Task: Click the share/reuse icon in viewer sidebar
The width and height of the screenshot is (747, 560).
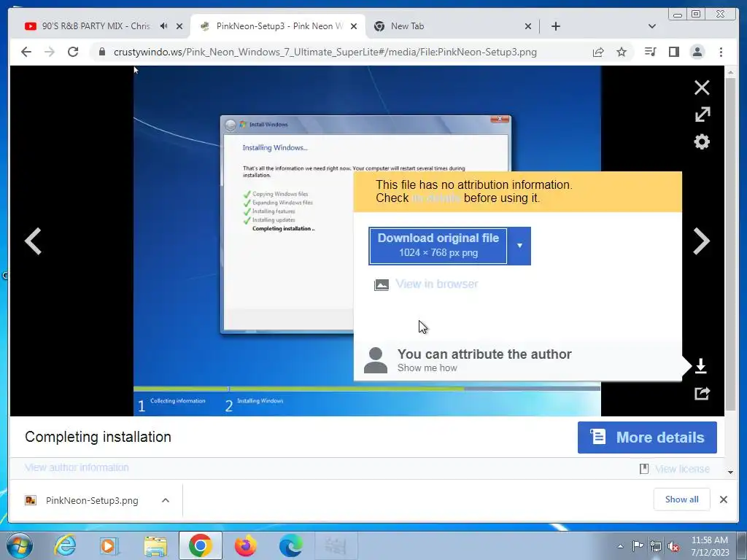Action: coord(702,393)
